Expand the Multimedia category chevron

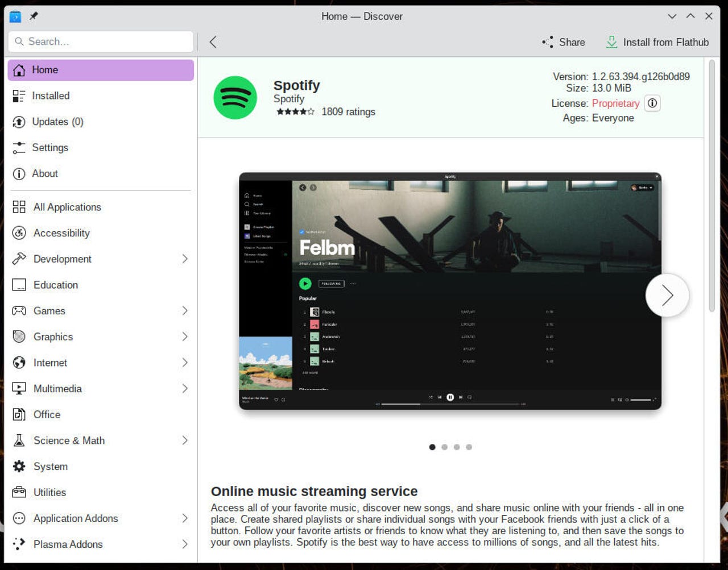point(185,389)
